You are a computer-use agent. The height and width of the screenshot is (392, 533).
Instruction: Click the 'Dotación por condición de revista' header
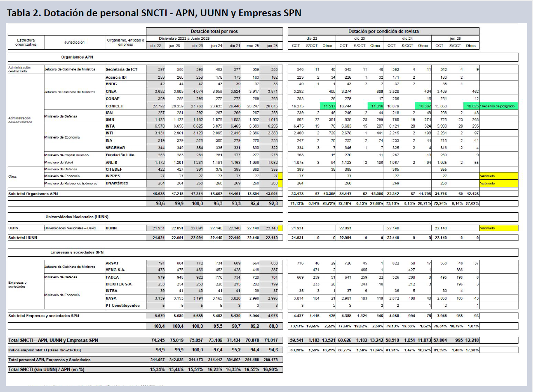click(x=383, y=31)
